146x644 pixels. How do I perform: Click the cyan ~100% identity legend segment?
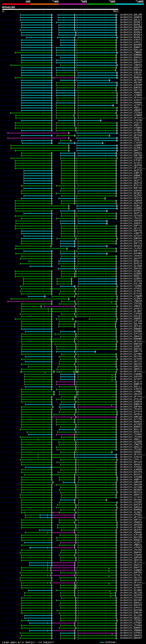click(129, 4)
